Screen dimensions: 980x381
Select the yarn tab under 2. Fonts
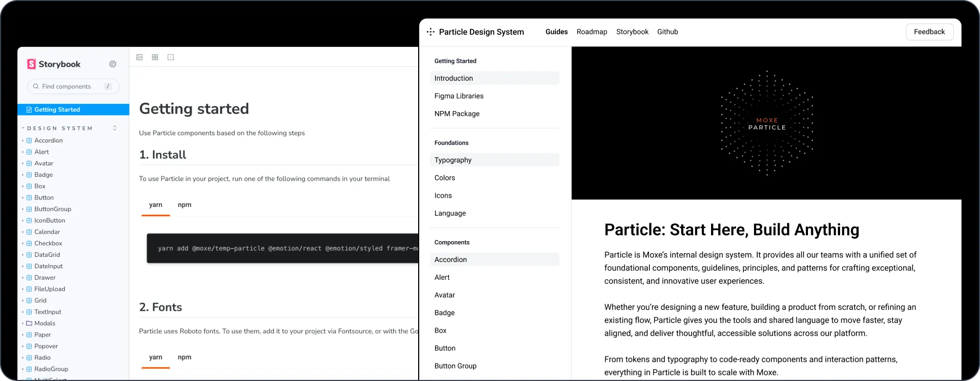click(156, 358)
